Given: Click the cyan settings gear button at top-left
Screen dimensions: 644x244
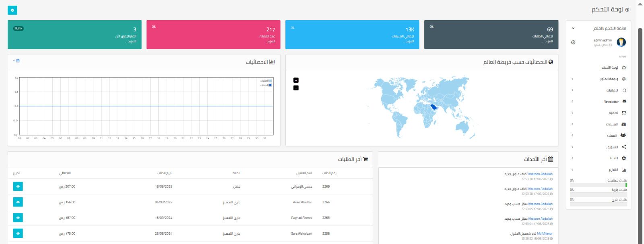Looking at the screenshot, I should pos(12,10).
